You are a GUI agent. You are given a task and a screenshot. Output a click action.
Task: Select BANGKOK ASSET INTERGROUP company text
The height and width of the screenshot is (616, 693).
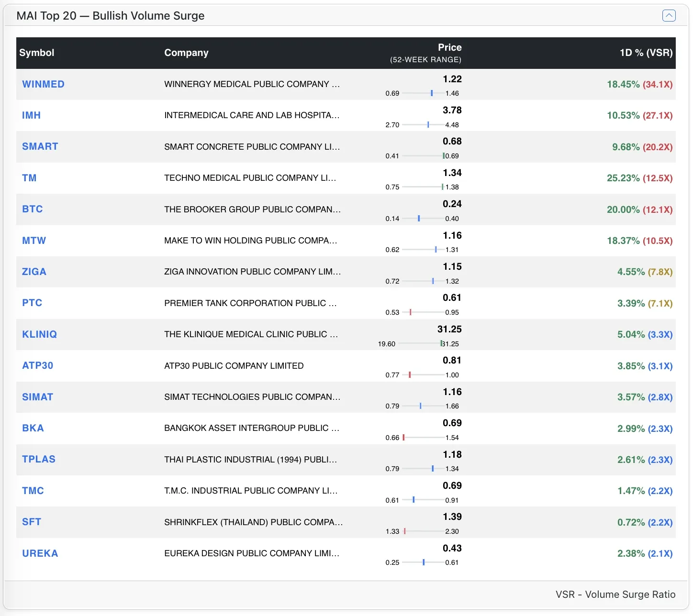pyautogui.click(x=252, y=428)
